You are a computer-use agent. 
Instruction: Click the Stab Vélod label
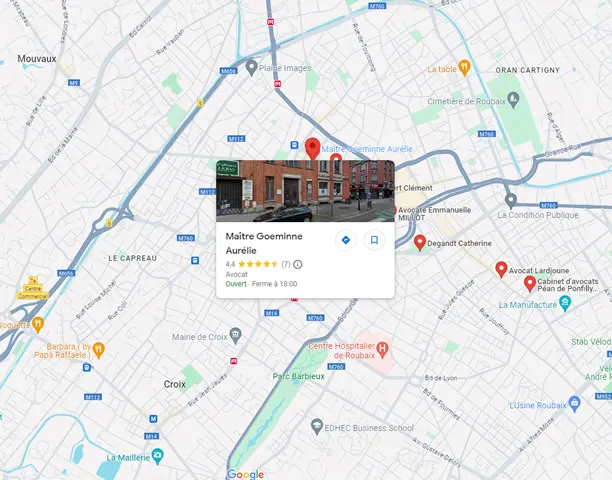591,342
